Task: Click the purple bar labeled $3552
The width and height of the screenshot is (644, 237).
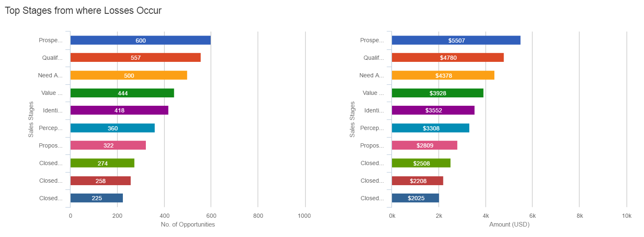Action: coord(433,110)
